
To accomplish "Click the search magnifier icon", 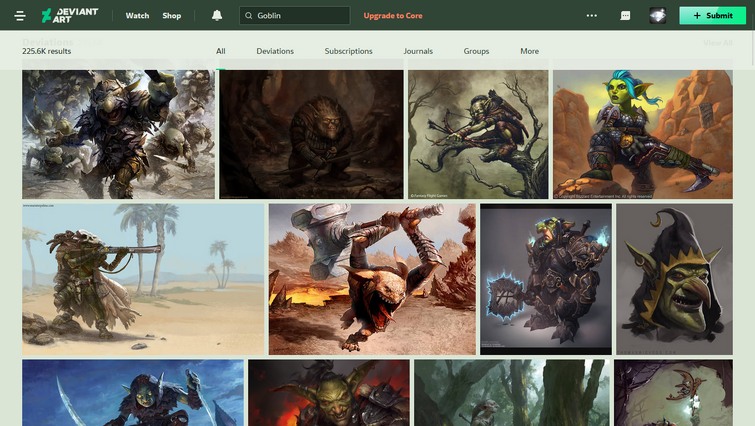I will pyautogui.click(x=248, y=15).
